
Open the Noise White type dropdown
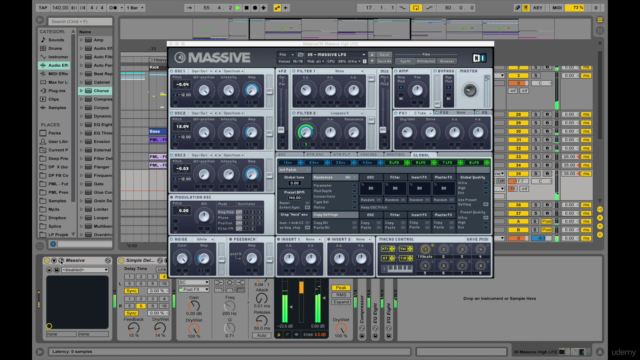click(x=204, y=240)
